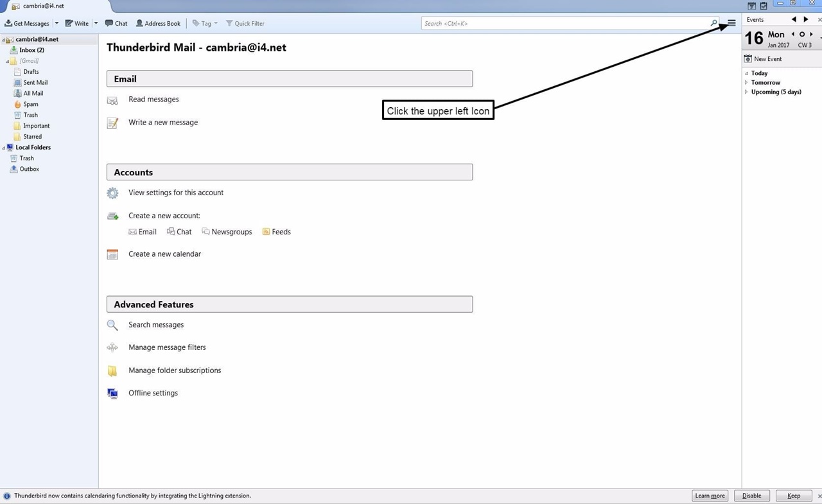Jump to today with the circle button
Image resolution: width=822 pixels, height=504 pixels.
[x=802, y=35]
